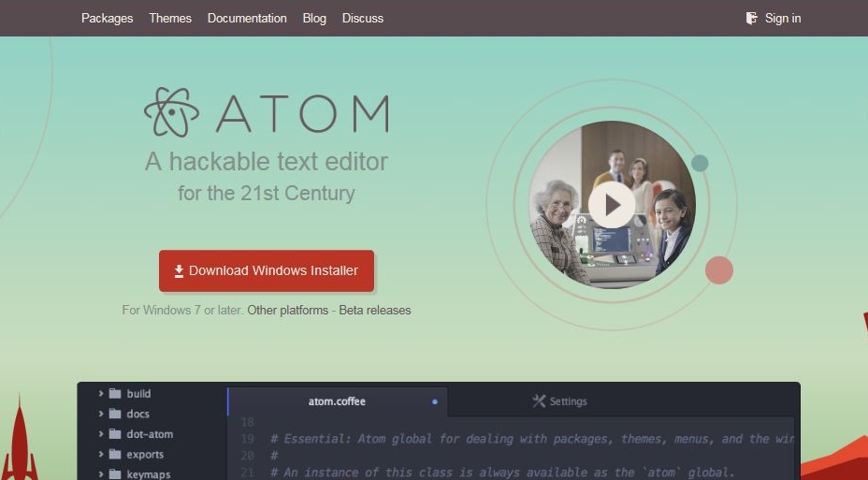Select the docs tree item label
Image resolution: width=868 pixels, height=480 pixels.
pos(137,414)
